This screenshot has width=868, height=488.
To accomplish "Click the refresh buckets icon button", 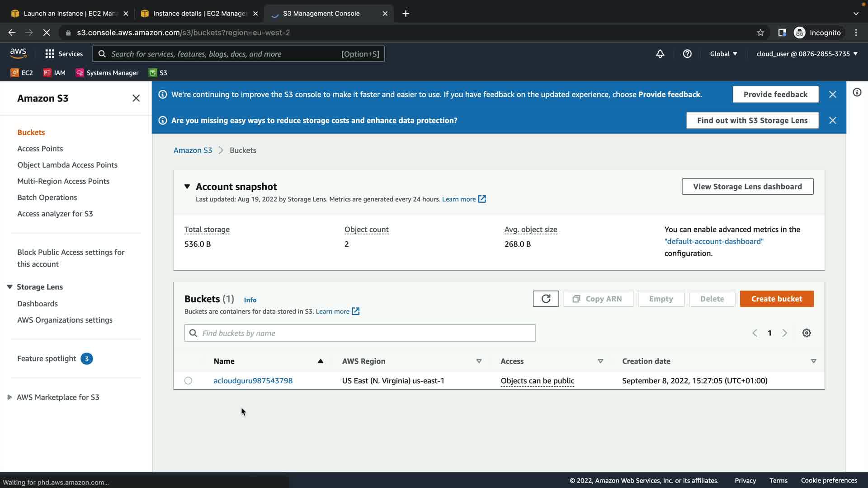I will pos(546,299).
